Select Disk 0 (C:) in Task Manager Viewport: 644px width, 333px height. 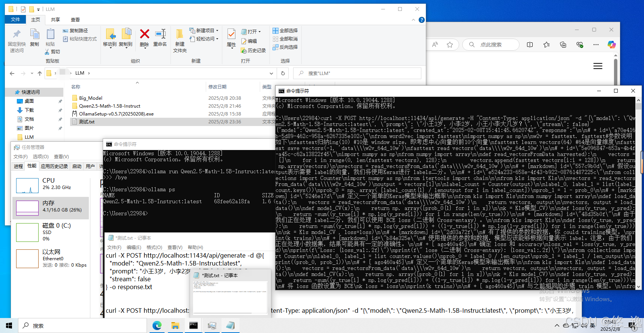51,232
